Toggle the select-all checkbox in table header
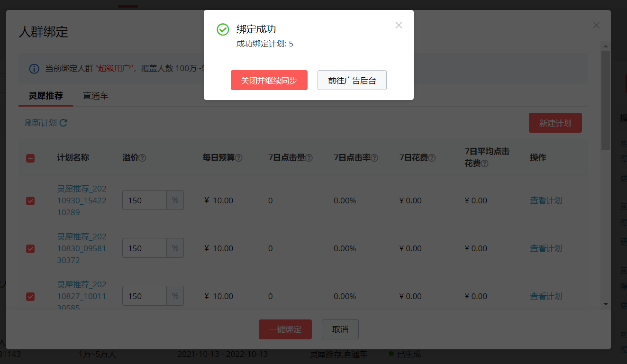Viewport: 627px width, 364px height. (30, 158)
